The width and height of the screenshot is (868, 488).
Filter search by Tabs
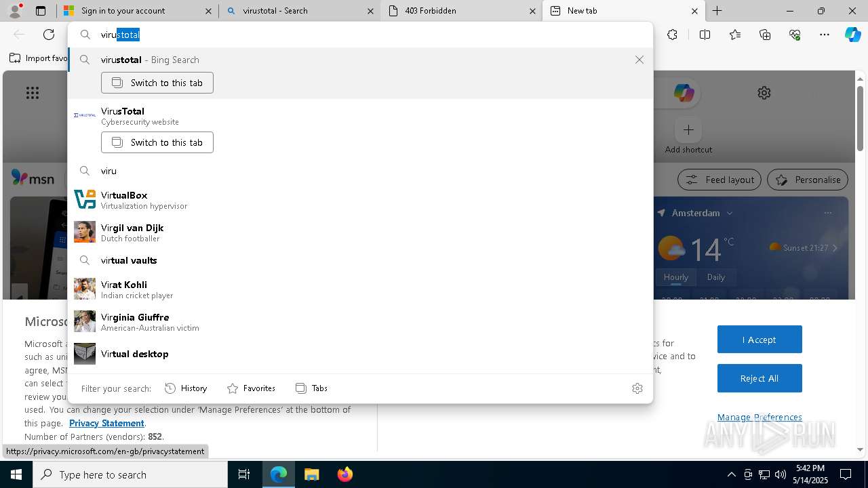click(x=312, y=388)
